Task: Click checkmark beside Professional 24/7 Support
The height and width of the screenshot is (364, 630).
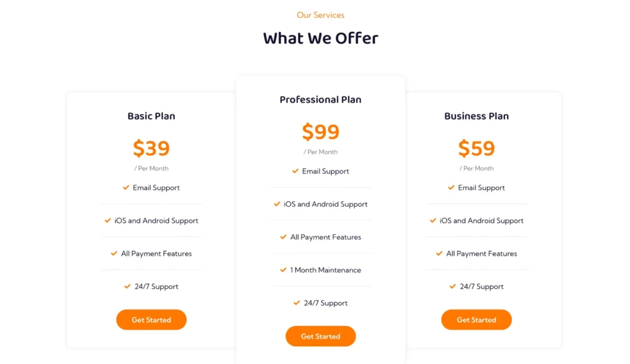Action: click(x=297, y=303)
